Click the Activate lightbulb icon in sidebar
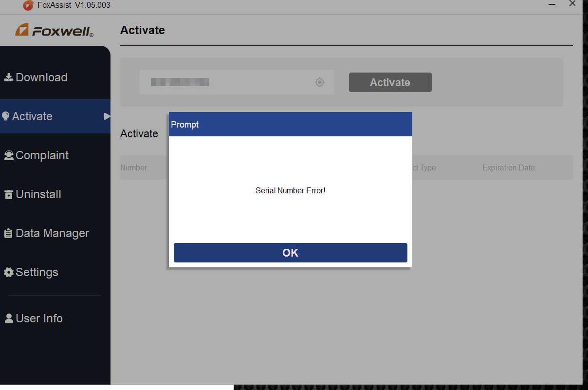588x390 pixels. 6,116
